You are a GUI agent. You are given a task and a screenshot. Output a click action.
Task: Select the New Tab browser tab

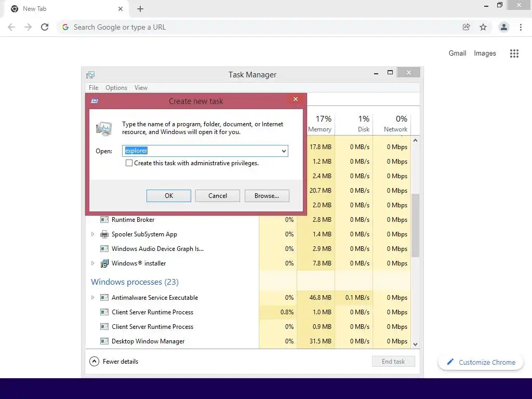click(x=66, y=9)
